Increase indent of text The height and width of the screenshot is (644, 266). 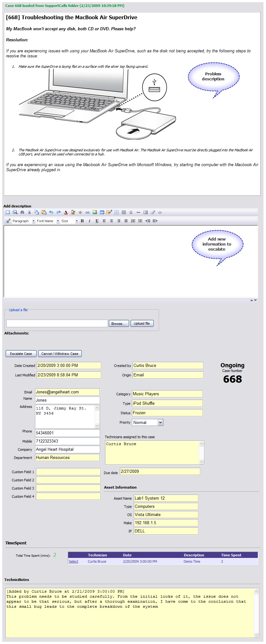click(x=148, y=221)
